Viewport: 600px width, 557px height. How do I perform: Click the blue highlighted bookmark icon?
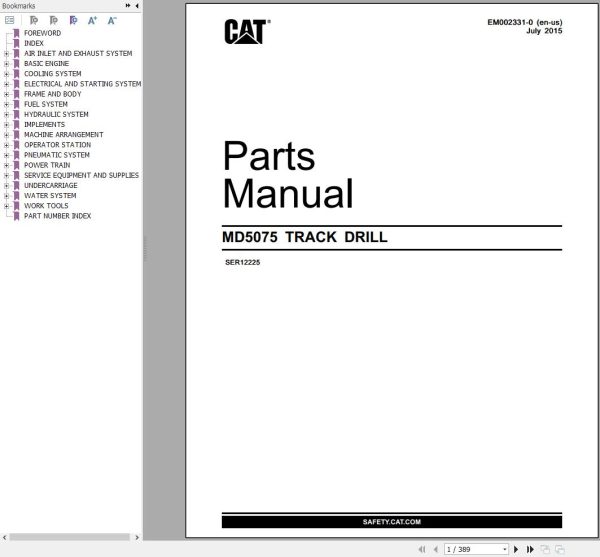(x=73, y=20)
